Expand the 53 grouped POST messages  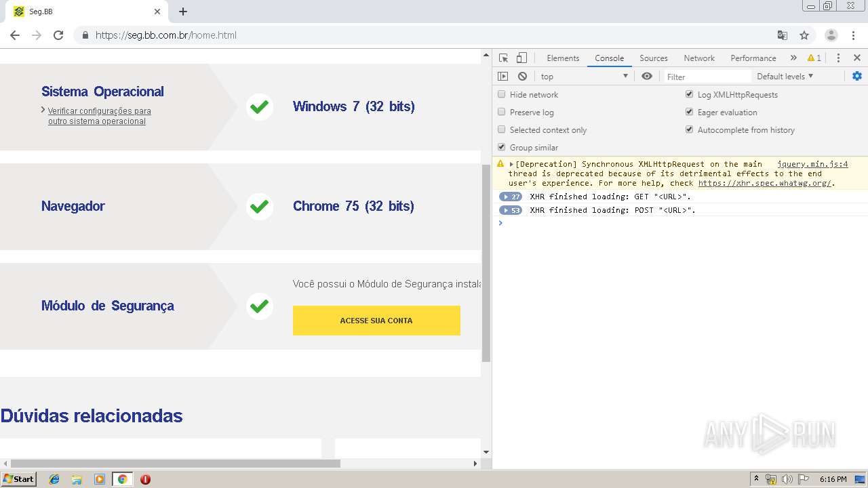coord(510,210)
